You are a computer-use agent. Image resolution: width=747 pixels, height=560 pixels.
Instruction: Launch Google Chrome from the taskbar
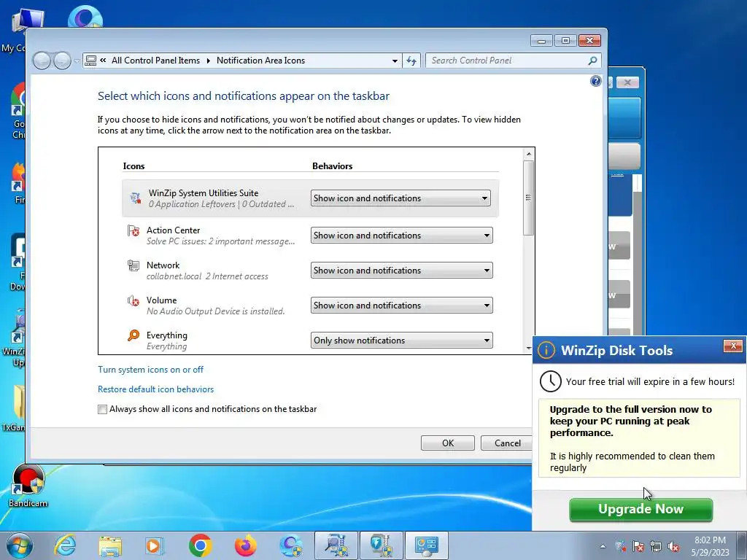[x=200, y=545]
